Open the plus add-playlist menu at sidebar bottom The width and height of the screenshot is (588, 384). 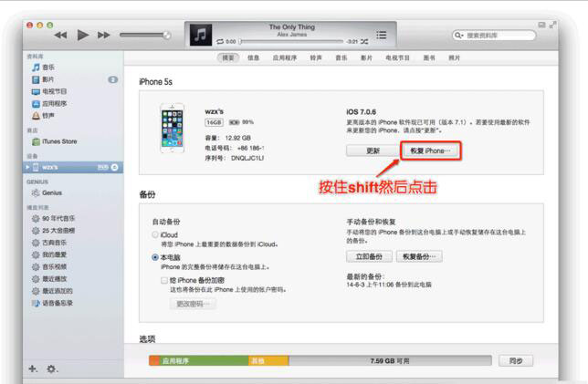pyautogui.click(x=33, y=368)
